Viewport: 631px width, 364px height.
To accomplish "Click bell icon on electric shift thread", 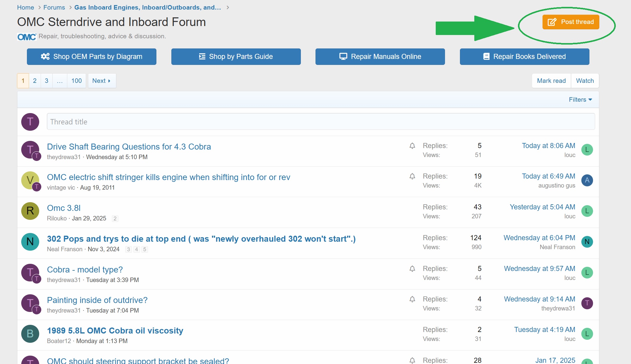I will click(x=412, y=176).
